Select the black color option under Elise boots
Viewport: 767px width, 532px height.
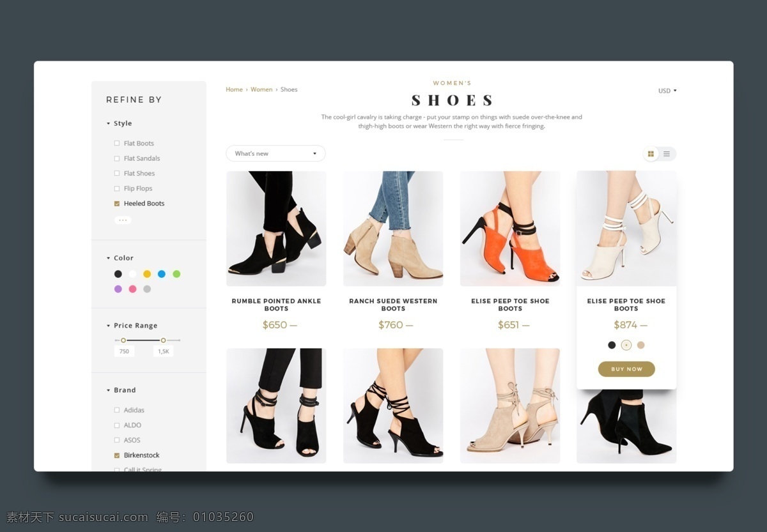click(x=612, y=345)
